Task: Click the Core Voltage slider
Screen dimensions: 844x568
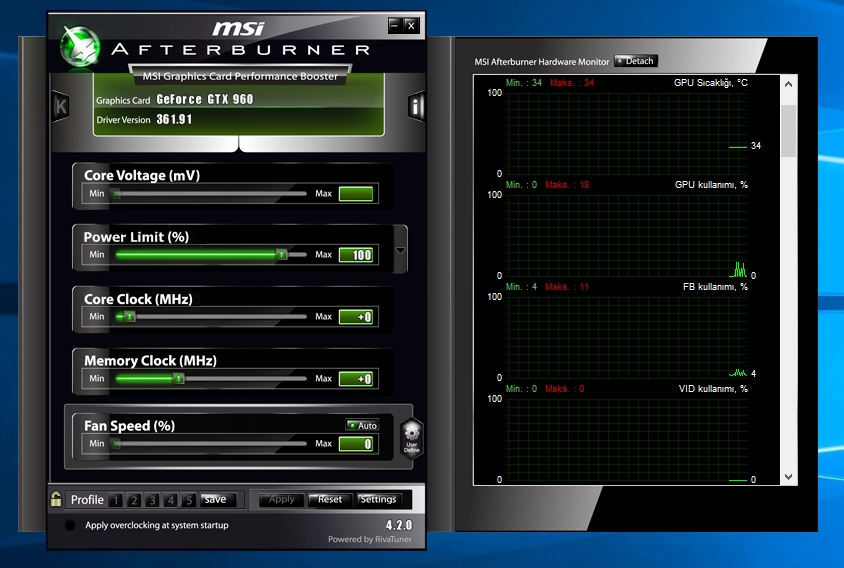Action: coord(209,193)
